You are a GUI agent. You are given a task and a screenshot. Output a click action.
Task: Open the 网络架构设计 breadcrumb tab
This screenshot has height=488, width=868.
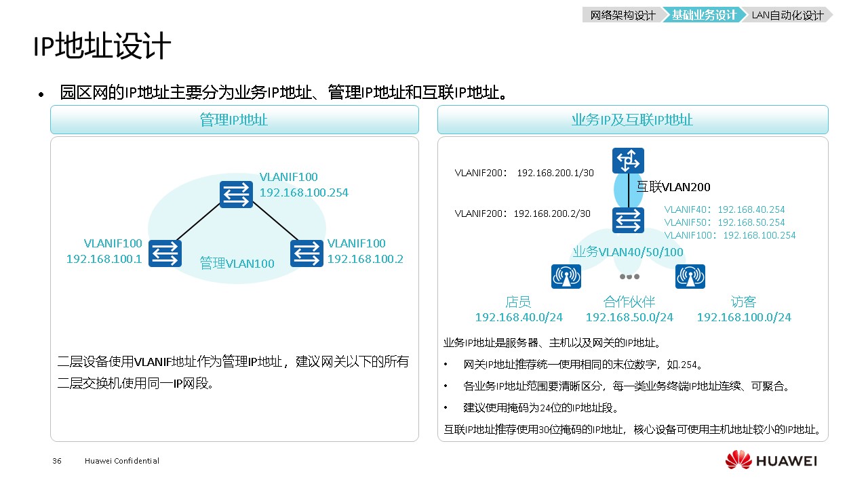[623, 15]
